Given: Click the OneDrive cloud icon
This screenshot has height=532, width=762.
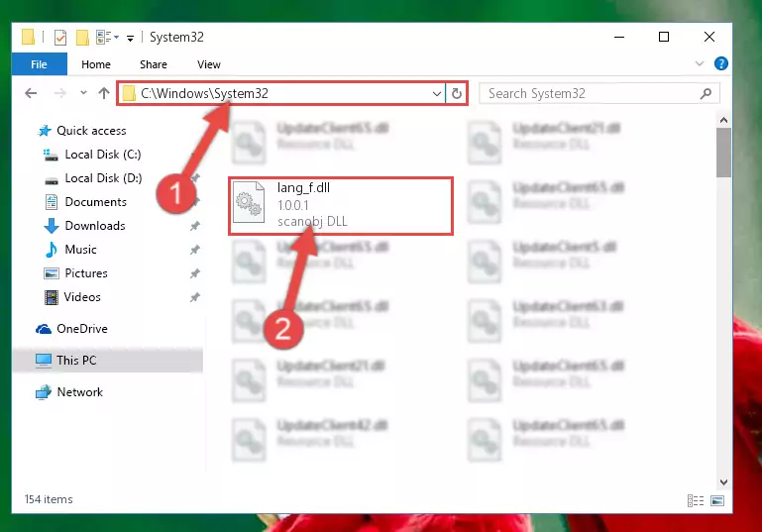Looking at the screenshot, I should [44, 329].
